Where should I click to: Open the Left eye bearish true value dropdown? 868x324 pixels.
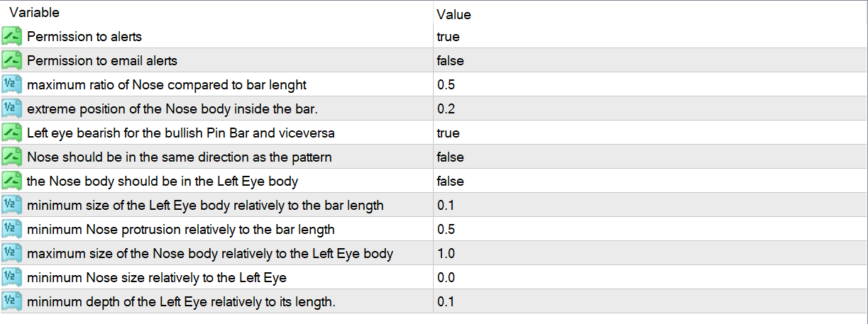tap(449, 133)
